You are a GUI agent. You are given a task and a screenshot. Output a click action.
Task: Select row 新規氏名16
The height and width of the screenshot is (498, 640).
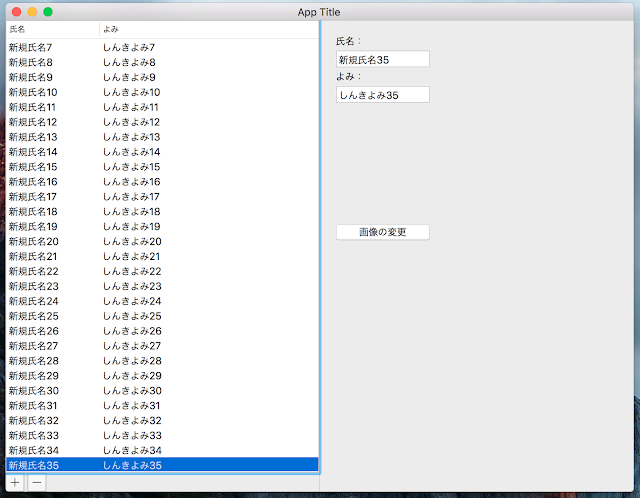coord(162,182)
